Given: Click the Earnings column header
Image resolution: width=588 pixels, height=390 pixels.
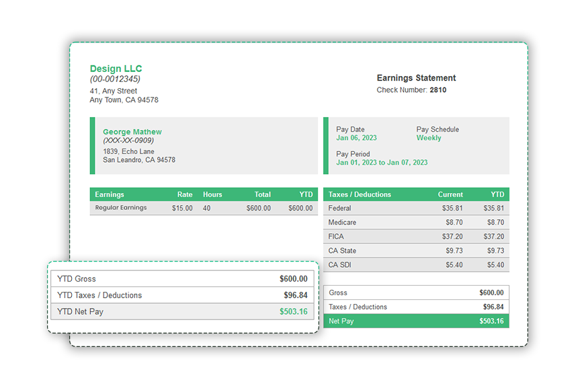Looking at the screenshot, I should pos(110,194).
